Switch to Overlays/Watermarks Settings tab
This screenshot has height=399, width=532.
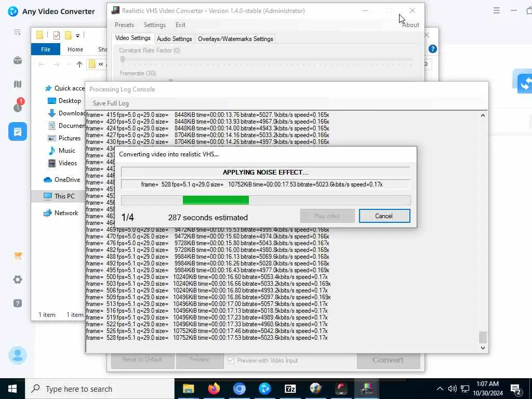point(235,38)
